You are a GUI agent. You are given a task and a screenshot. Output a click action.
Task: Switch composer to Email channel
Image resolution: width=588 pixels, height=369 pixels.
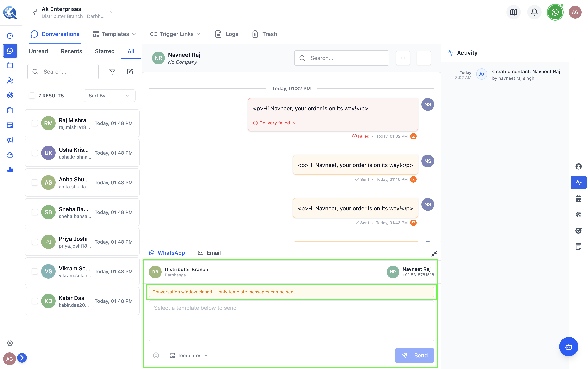click(209, 253)
